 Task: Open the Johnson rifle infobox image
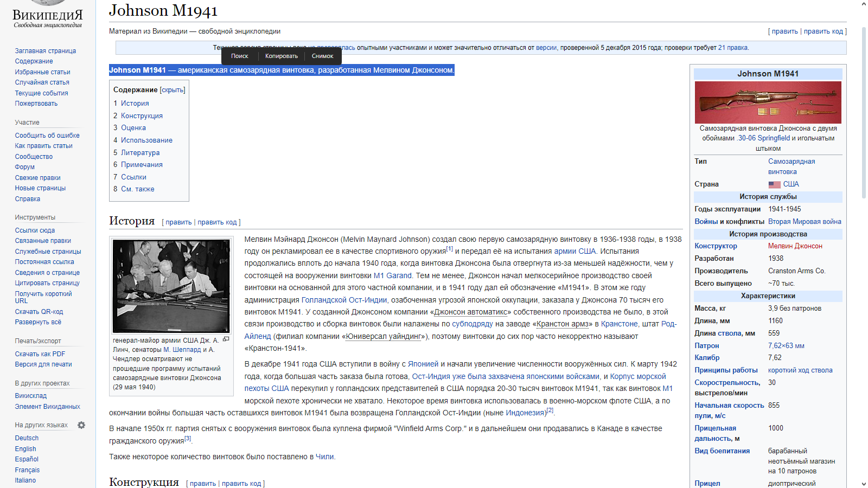coord(768,102)
